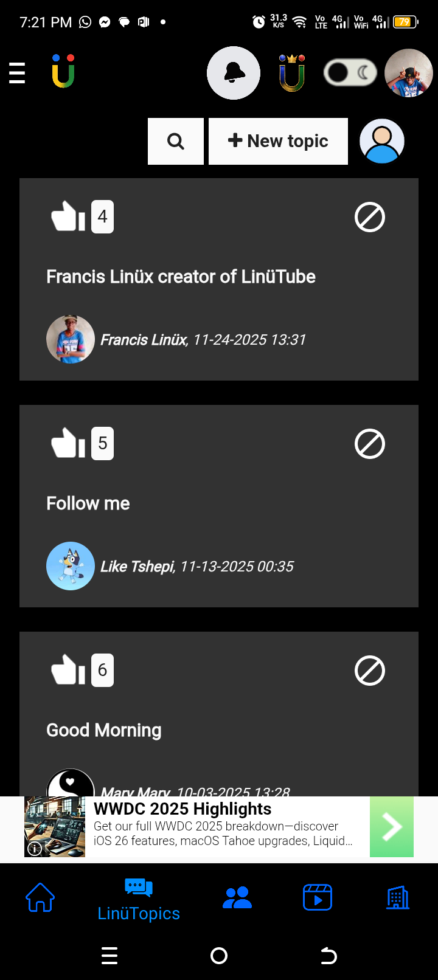The image size is (438, 980).
Task: Go to the Home tab
Action: point(40,897)
